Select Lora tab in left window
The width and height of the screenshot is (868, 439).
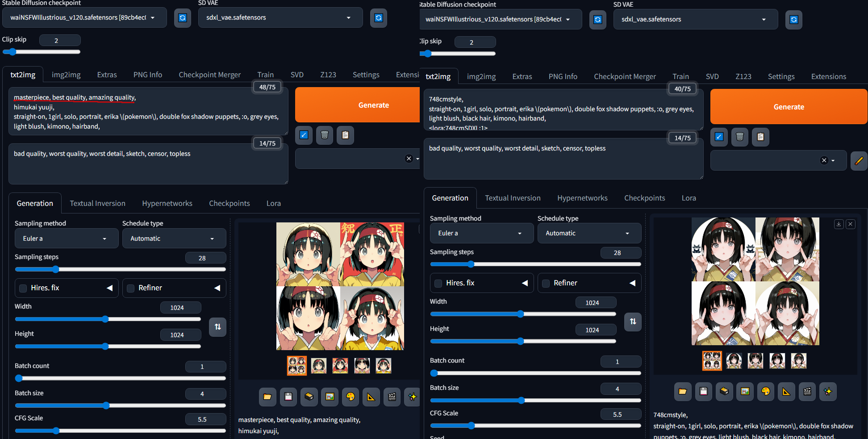[x=274, y=203]
